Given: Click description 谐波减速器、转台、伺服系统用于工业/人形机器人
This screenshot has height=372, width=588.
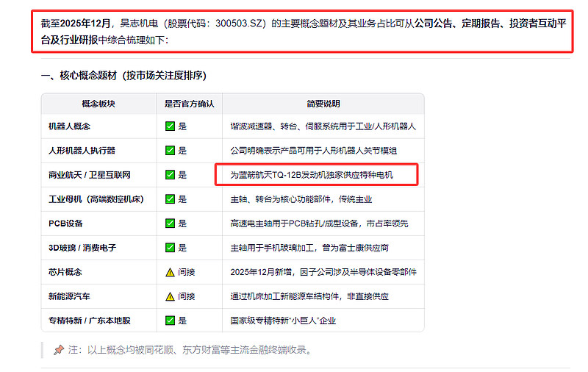Looking at the screenshot, I should (323, 126).
